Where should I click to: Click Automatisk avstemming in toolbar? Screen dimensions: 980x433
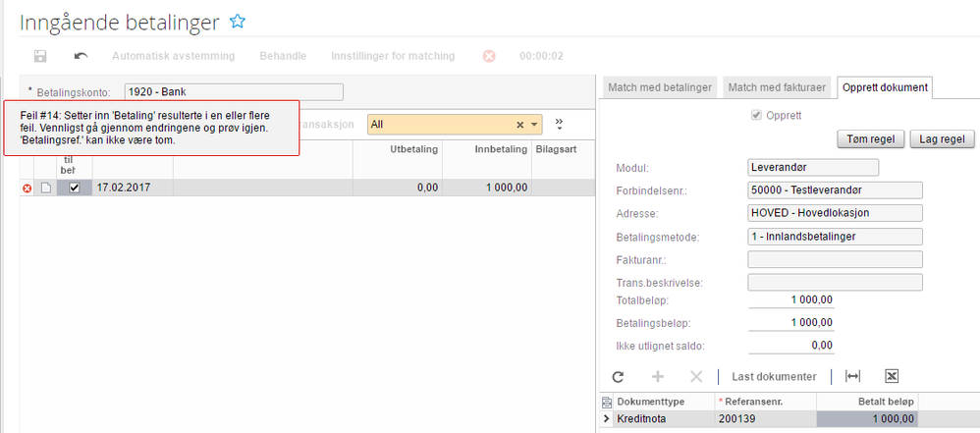173,56
